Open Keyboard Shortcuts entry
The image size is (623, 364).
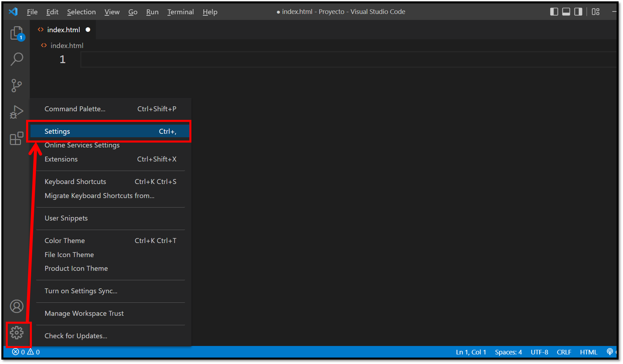[110, 182]
